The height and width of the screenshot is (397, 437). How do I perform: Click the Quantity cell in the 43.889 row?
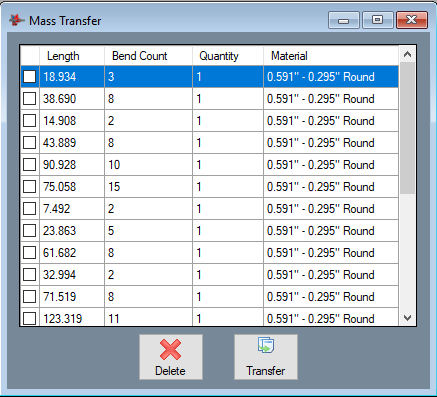point(228,143)
